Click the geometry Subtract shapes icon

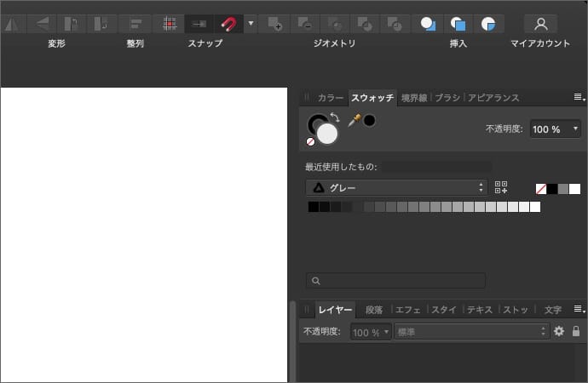tap(307, 24)
